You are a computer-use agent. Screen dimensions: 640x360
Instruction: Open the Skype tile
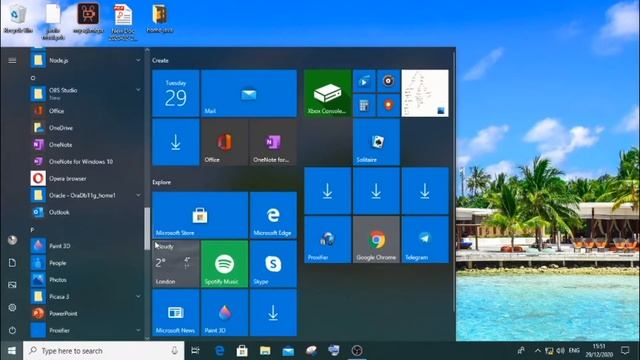point(273,264)
